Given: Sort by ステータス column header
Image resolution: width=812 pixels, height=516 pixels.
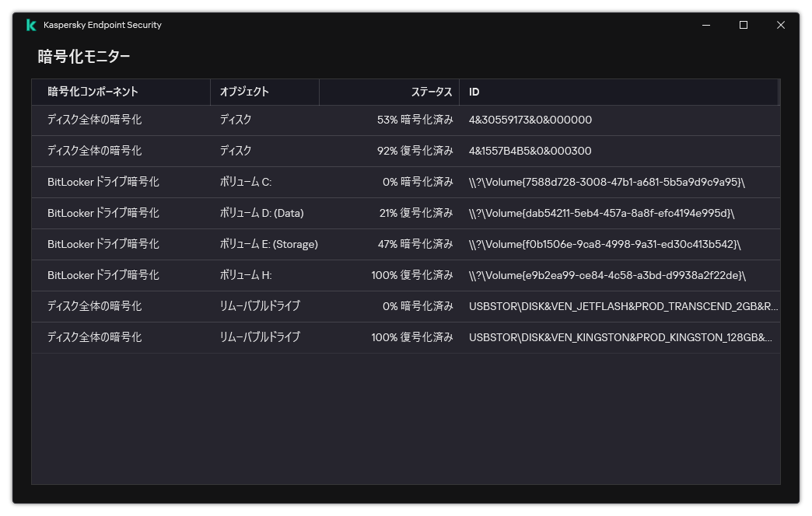Looking at the screenshot, I should point(389,92).
